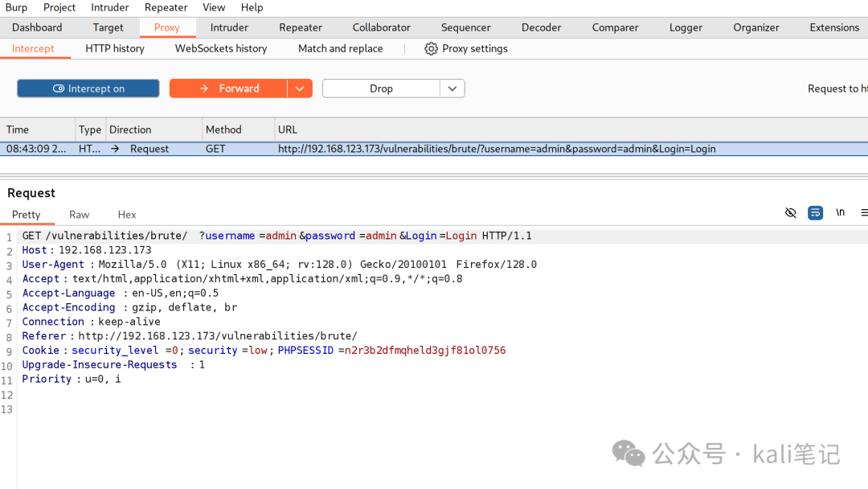Open the View menu
This screenshot has height=489, width=868.
coord(214,7)
